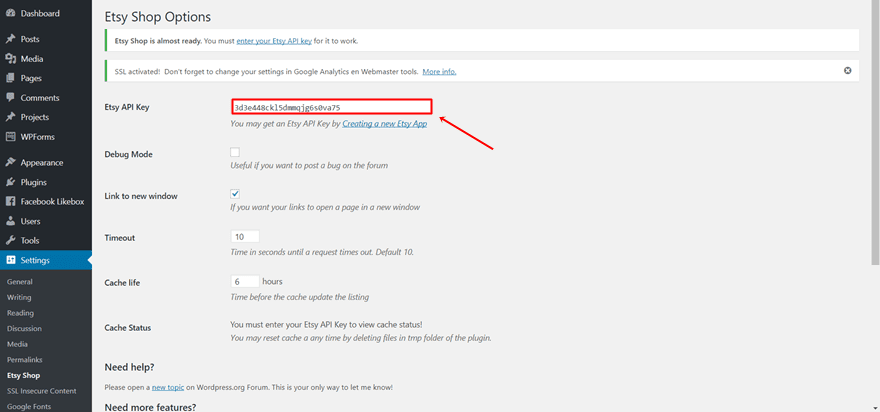Dismiss the SSL activated notice
Image resolution: width=880 pixels, height=412 pixels.
[847, 71]
